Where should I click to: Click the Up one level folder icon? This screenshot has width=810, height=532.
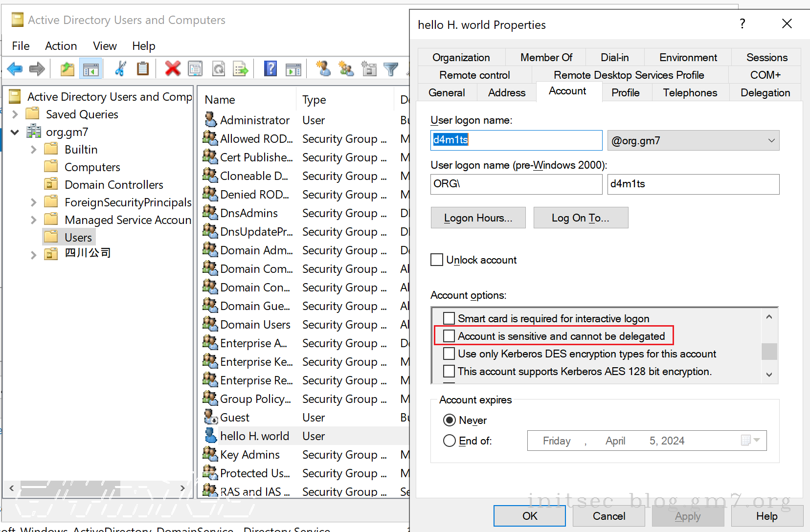pyautogui.click(x=67, y=69)
